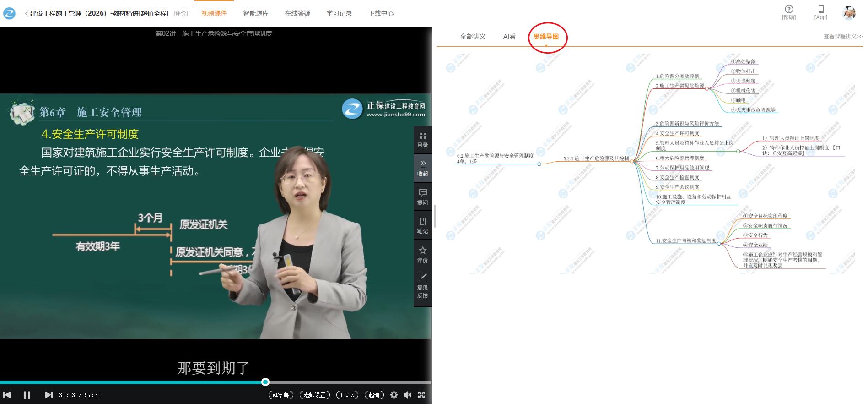The image size is (868, 404).
Task: Toggle the AI字幕 subtitles
Action: 280,395
